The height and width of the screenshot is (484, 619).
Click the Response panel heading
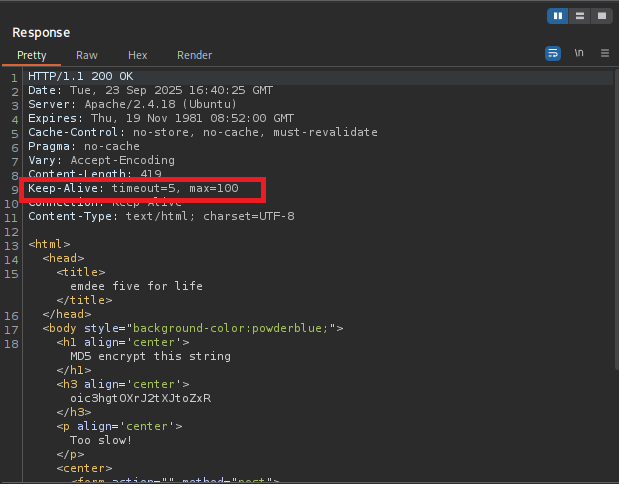point(41,33)
